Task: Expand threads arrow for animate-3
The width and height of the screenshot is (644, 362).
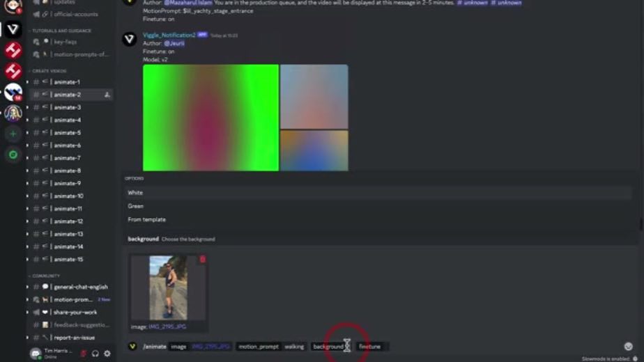Action: tap(27, 107)
